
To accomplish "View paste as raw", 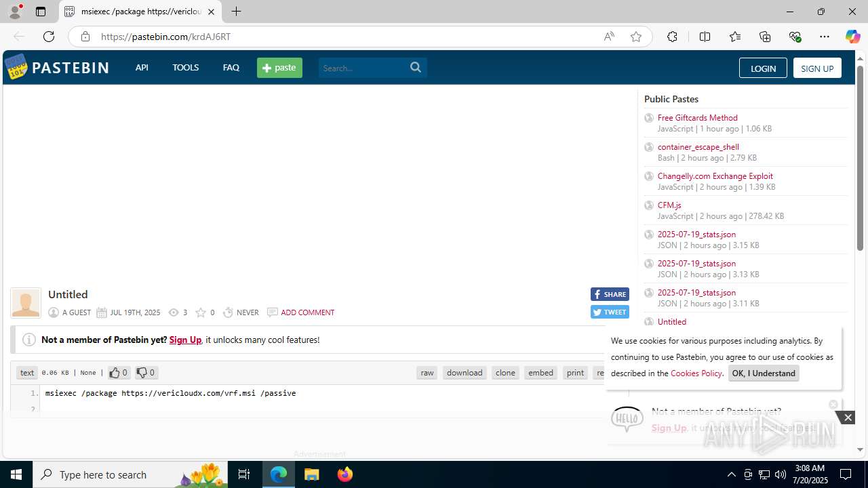I will pos(427,372).
